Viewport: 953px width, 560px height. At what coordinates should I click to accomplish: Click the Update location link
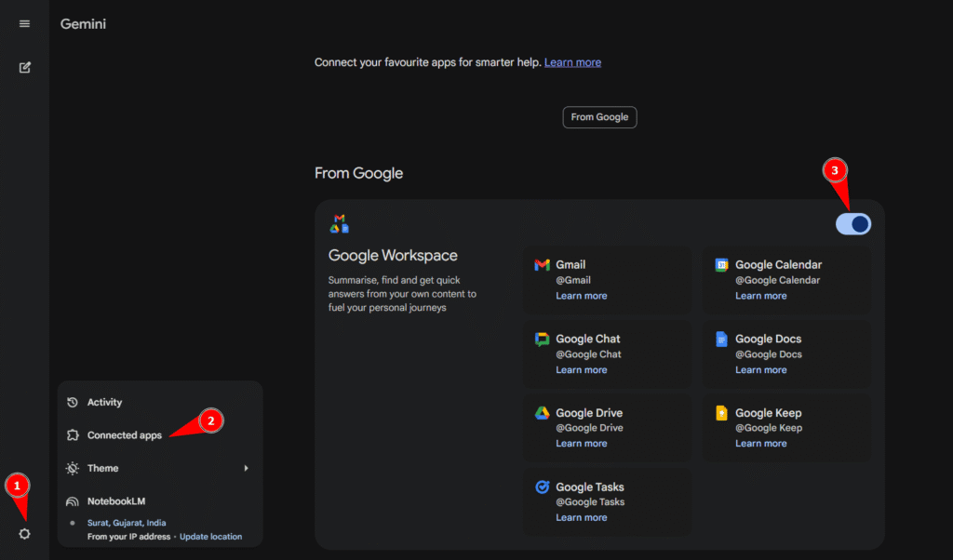pyautogui.click(x=209, y=536)
